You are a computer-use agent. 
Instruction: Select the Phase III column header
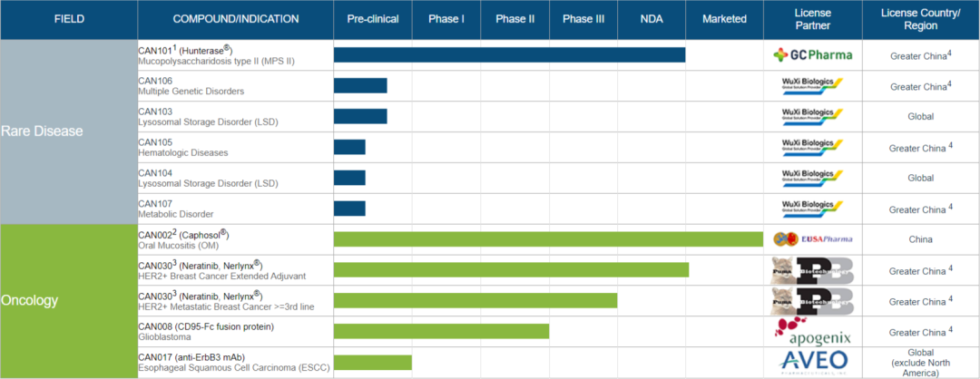coord(583,19)
